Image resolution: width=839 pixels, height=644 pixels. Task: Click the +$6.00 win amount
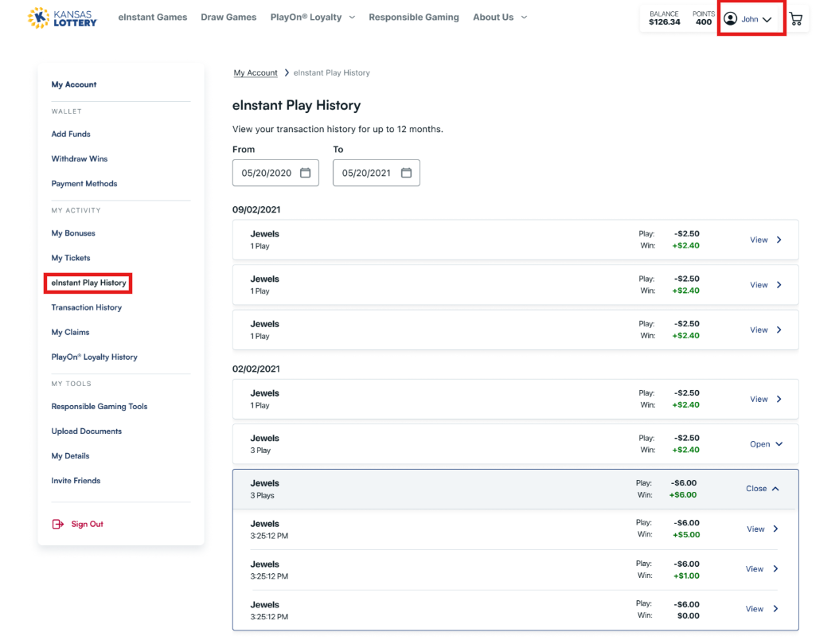pos(683,495)
